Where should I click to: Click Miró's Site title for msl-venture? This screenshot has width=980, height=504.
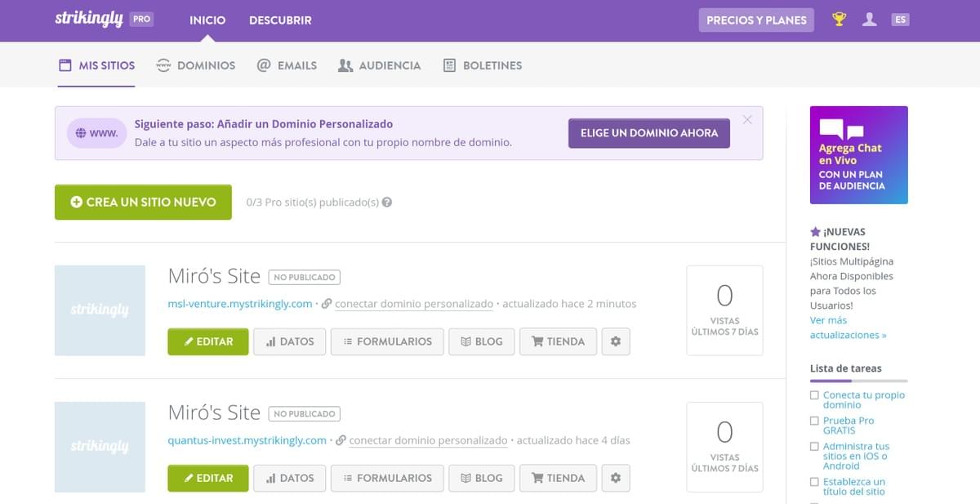214,276
